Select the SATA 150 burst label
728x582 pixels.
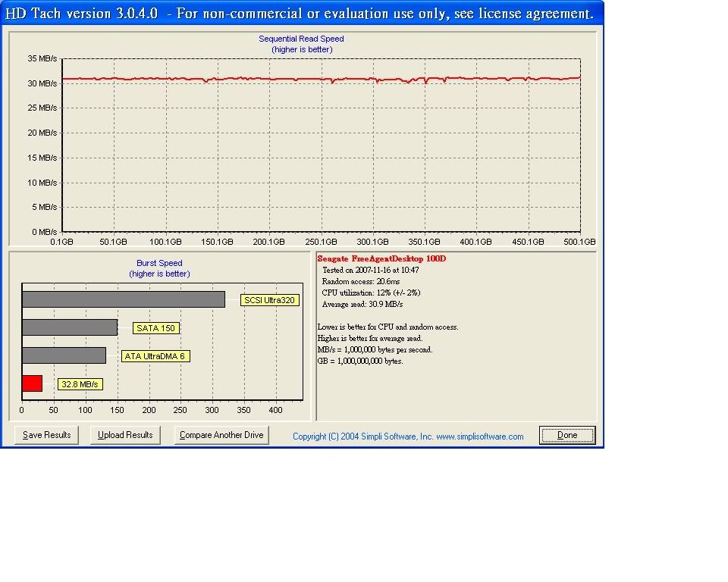pos(156,328)
